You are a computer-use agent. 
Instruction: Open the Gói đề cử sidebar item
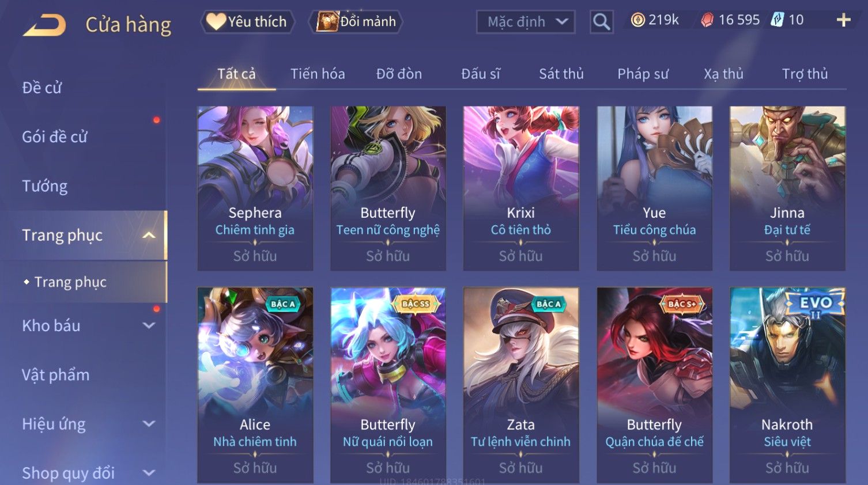point(55,137)
